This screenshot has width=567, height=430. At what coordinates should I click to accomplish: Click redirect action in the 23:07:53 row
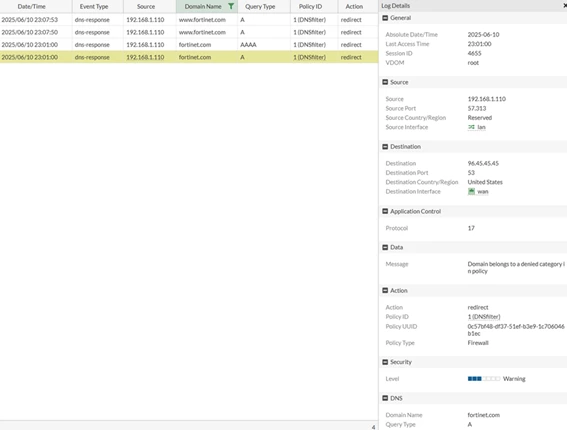pos(351,20)
